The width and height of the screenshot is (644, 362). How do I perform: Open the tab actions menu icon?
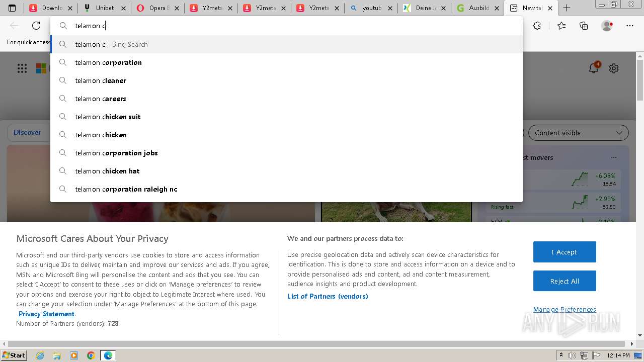pos(12,8)
